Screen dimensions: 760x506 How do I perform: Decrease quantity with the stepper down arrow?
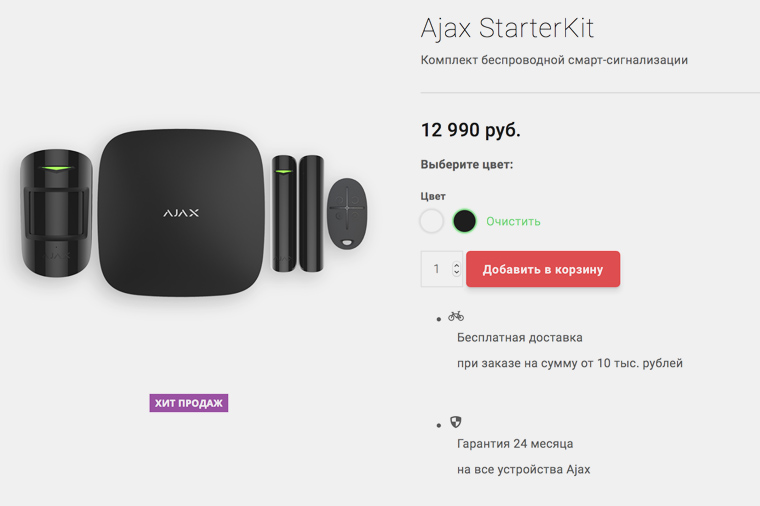tap(457, 273)
